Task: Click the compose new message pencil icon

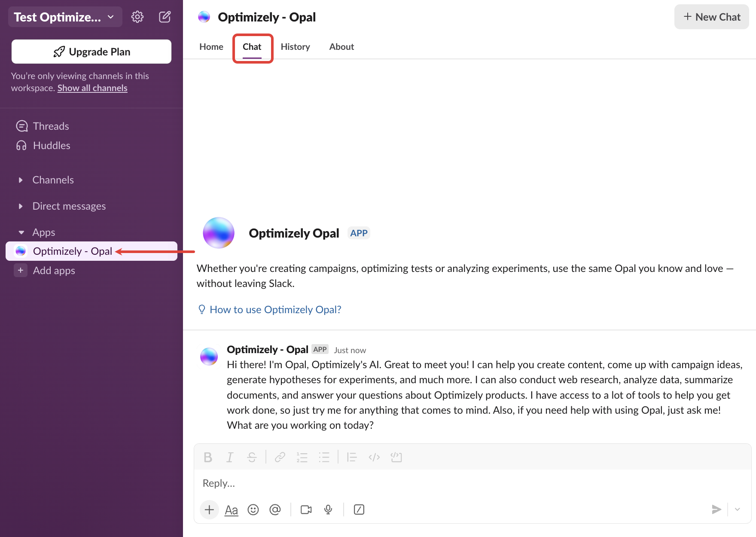Action: point(165,16)
